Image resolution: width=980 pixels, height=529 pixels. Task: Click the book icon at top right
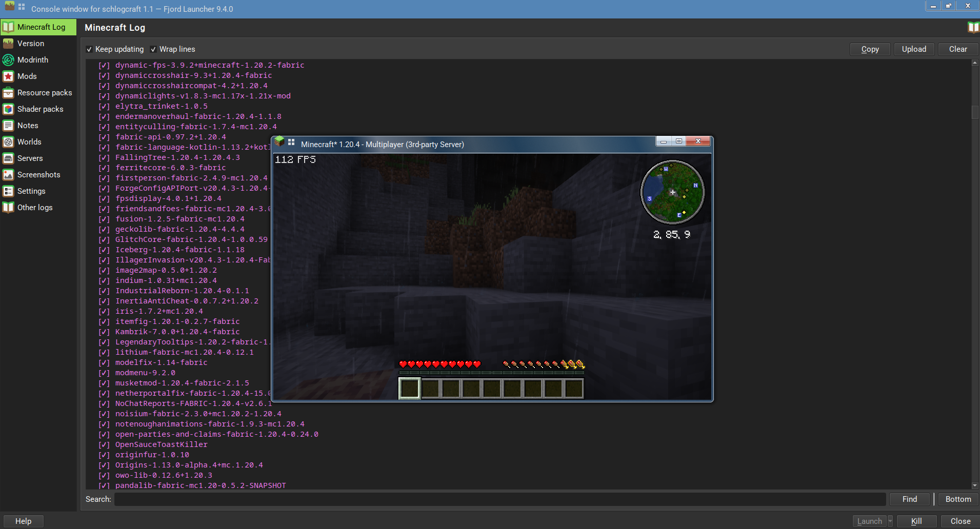click(973, 27)
